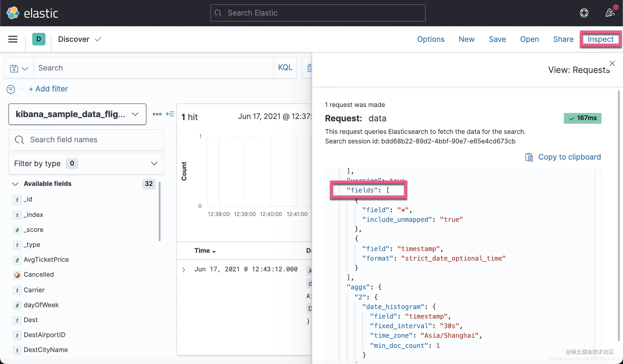This screenshot has height=364, width=623.
Task: Add a filter using Add filter link
Action: pos(48,89)
